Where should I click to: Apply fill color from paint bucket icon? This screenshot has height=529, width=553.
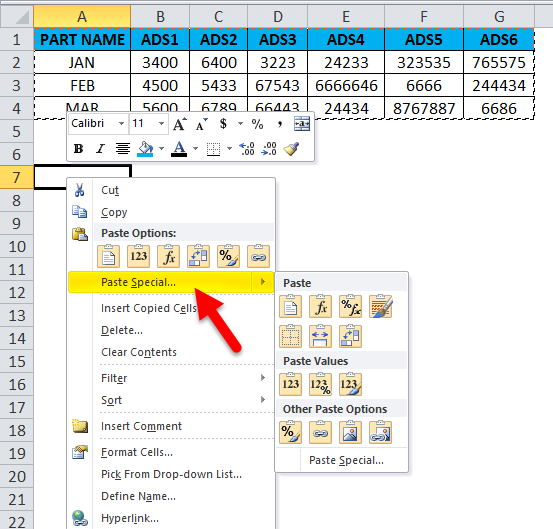145,149
